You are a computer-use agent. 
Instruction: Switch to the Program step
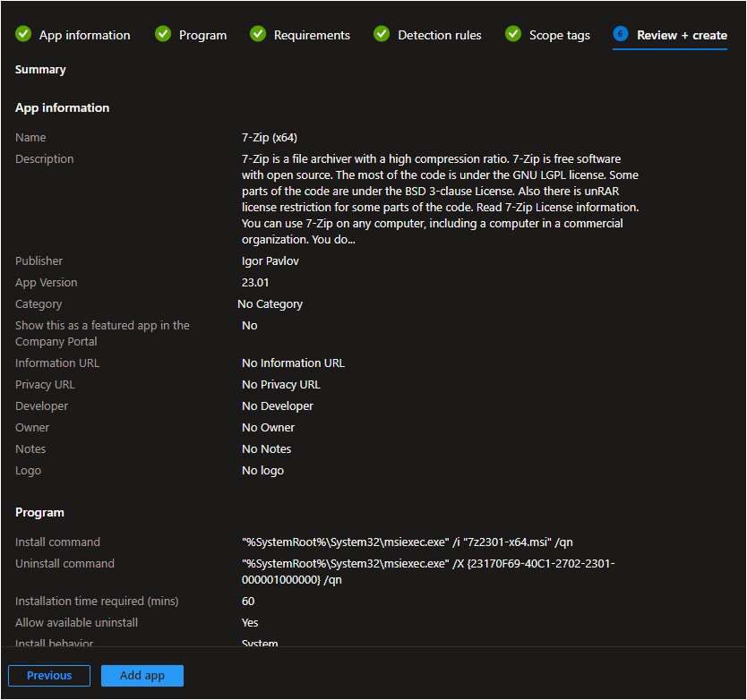[202, 35]
